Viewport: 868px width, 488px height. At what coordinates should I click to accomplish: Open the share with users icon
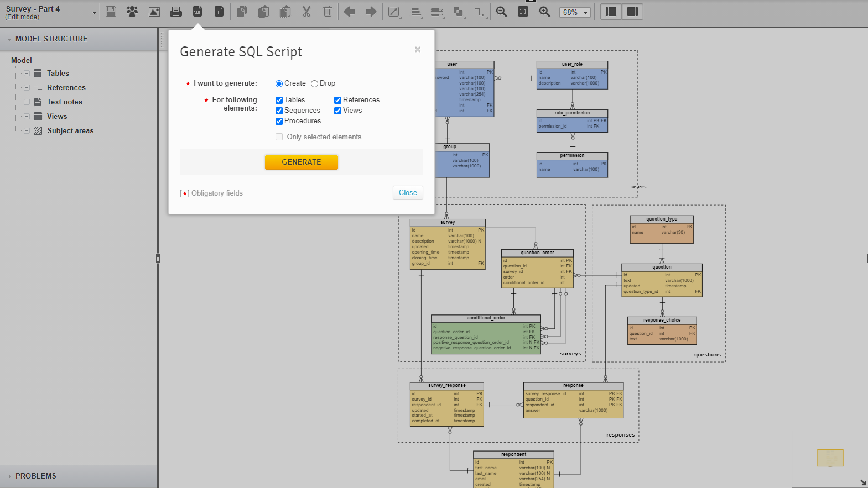pos(132,12)
